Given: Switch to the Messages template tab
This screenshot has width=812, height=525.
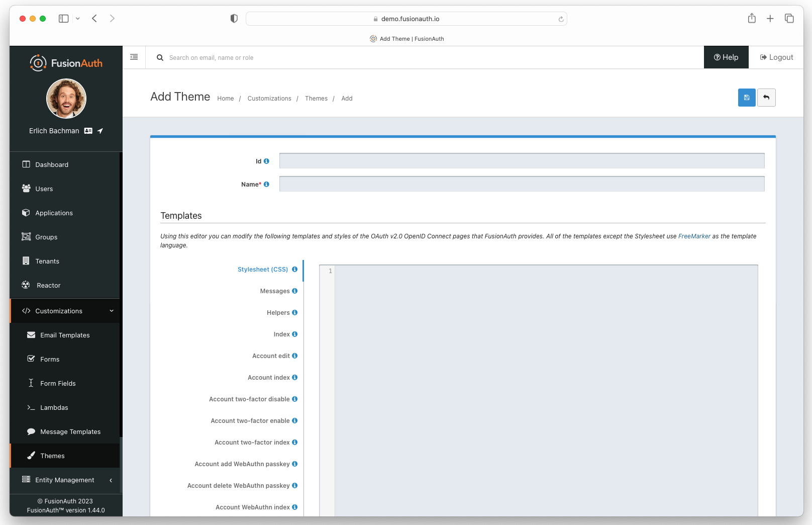Looking at the screenshot, I should 275,291.
